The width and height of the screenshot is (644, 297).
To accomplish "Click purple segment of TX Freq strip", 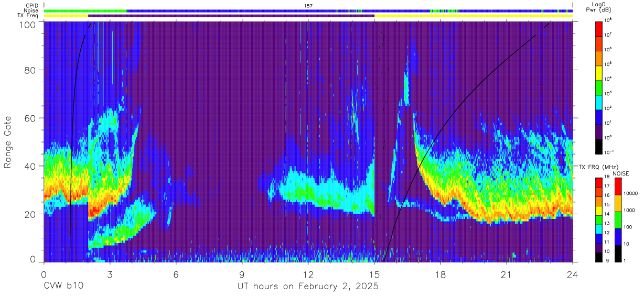I will click(x=231, y=16).
